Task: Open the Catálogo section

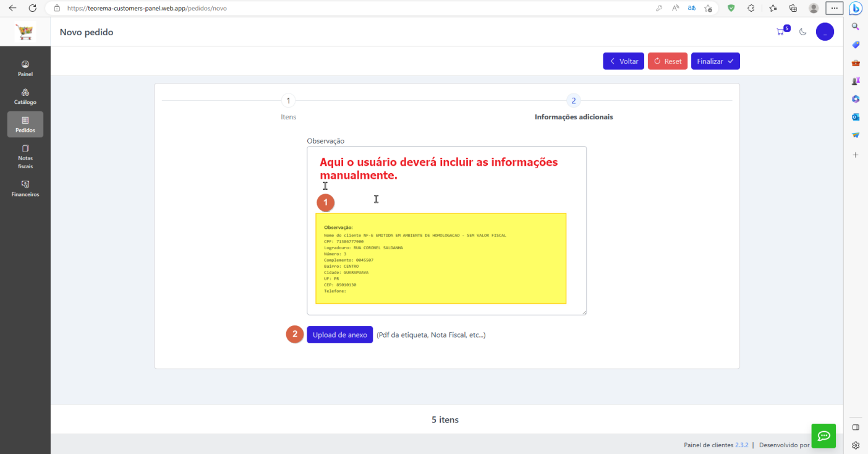Action: coord(25,96)
